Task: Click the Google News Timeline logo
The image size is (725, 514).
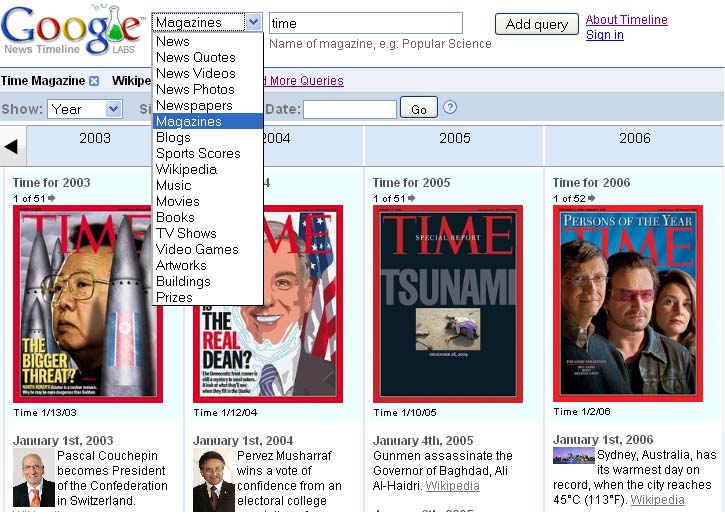Action: click(72, 30)
